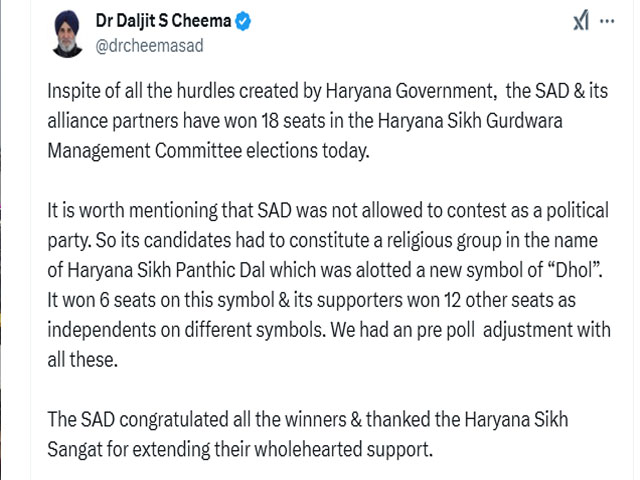Screen dimensions: 640x480
Task: Click the line starting 'independents on different symbols'
Action: click(329, 330)
